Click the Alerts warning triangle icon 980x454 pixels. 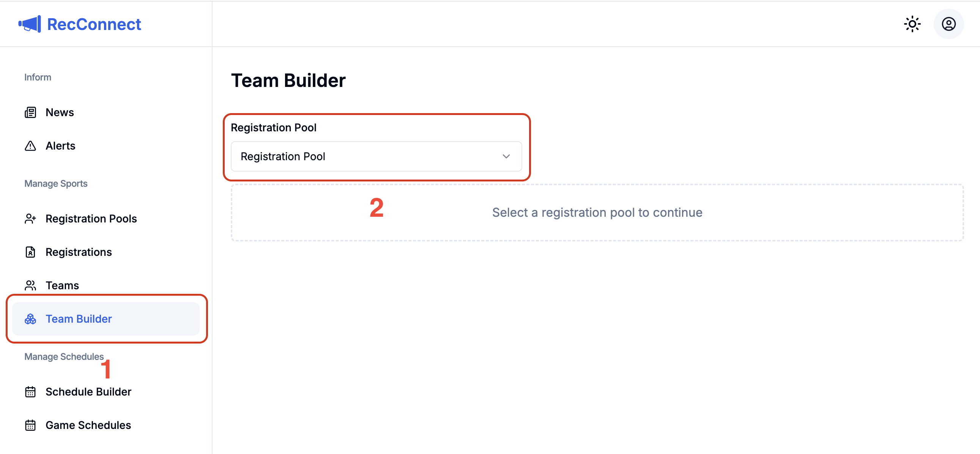point(30,146)
